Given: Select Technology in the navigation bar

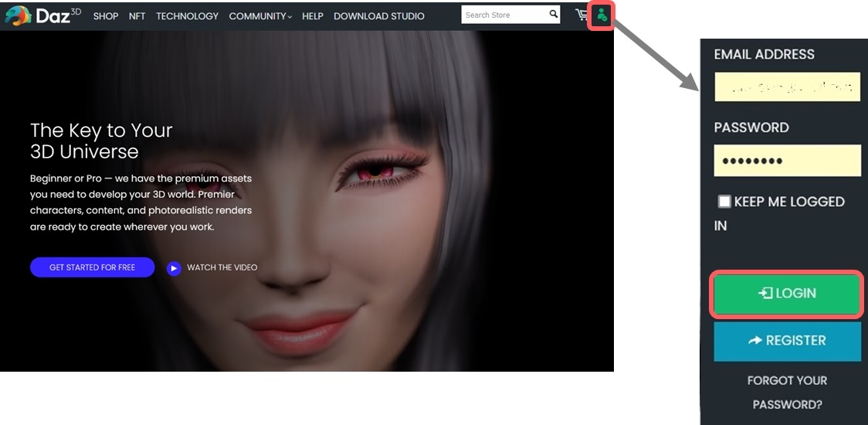Looking at the screenshot, I should click(187, 16).
